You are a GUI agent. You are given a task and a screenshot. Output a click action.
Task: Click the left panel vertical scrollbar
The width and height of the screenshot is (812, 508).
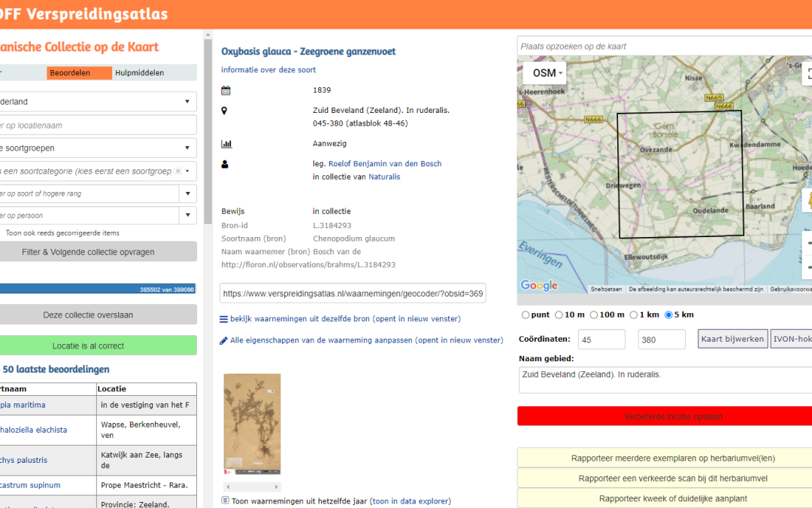[208, 132]
